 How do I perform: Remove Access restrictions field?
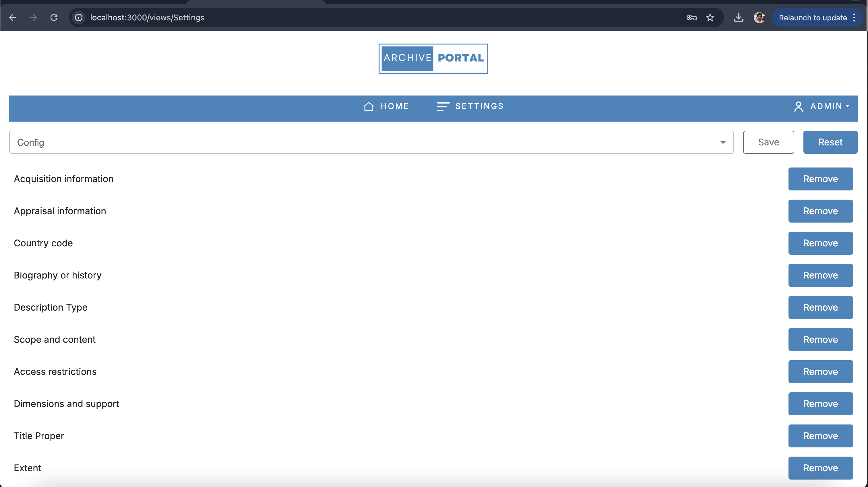820,371
